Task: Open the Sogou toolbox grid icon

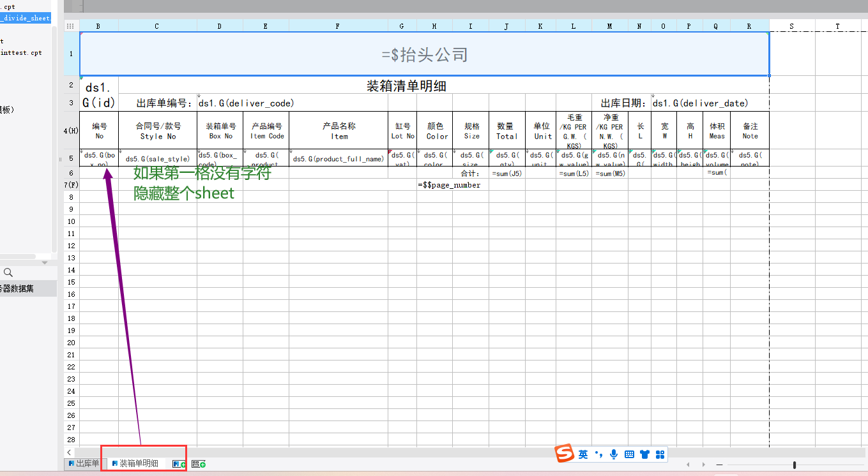Action: (660, 454)
